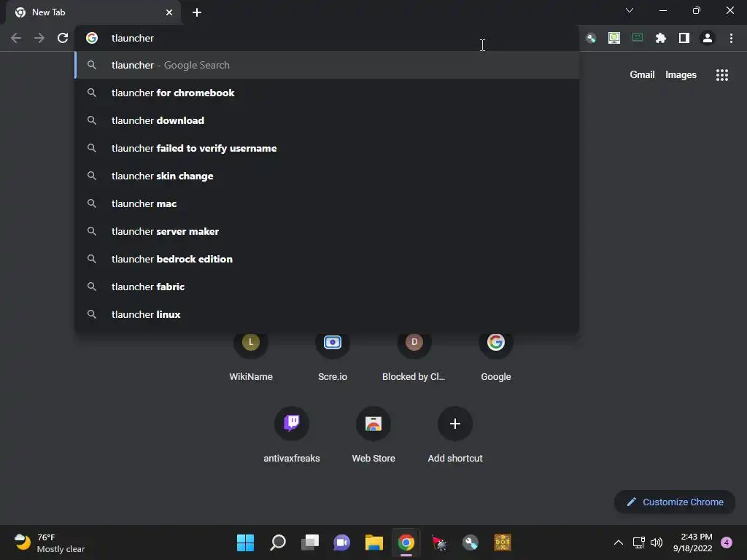The image size is (747, 560).
Task: Open the Chrome three-dot menu
Action: click(x=731, y=38)
